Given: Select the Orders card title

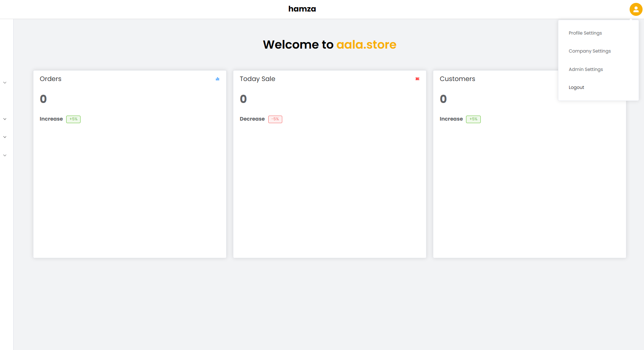Looking at the screenshot, I should click(50, 78).
